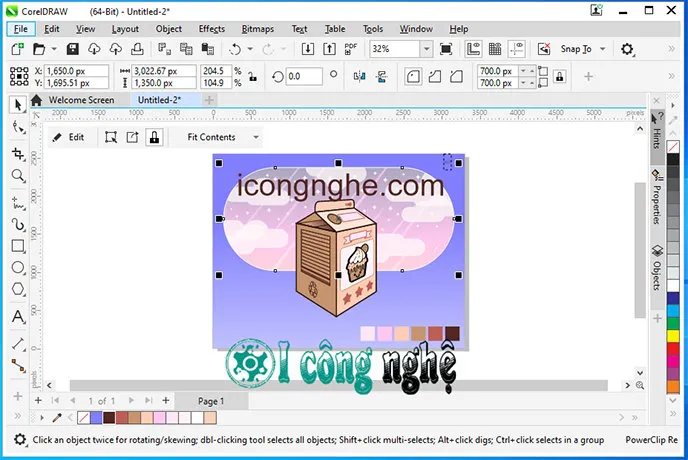Pick the yellow swatch in color palette

[673, 336]
